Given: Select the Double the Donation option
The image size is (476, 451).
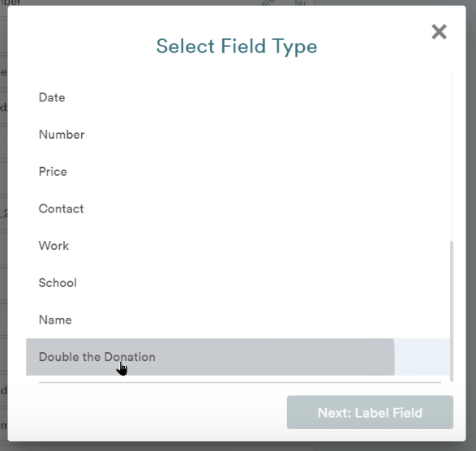Looking at the screenshot, I should tap(238, 357).
